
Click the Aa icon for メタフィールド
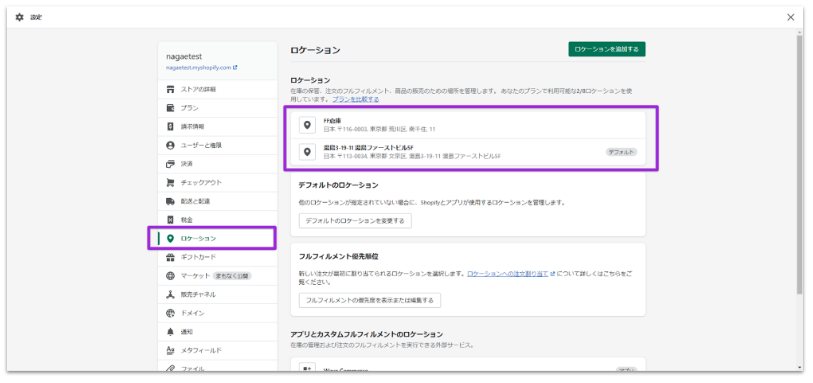[170, 350]
